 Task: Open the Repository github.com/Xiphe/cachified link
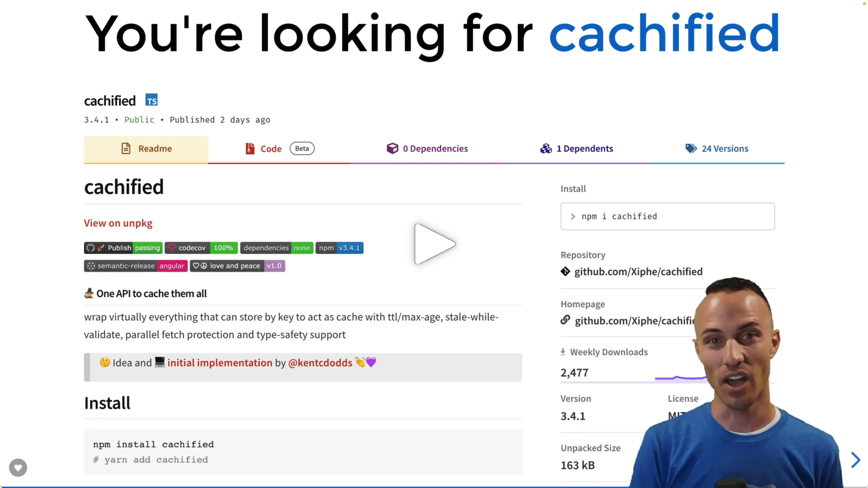(x=638, y=272)
